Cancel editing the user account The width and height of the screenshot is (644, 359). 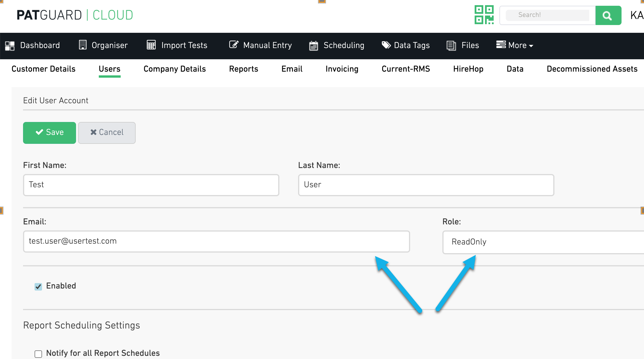107,133
